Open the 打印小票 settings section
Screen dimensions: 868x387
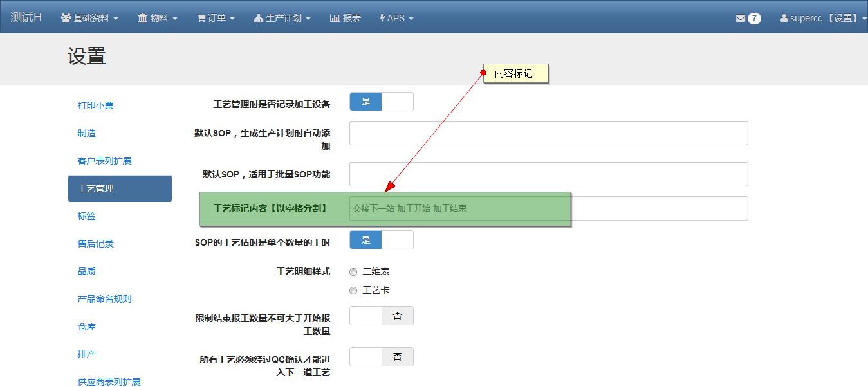pos(96,105)
